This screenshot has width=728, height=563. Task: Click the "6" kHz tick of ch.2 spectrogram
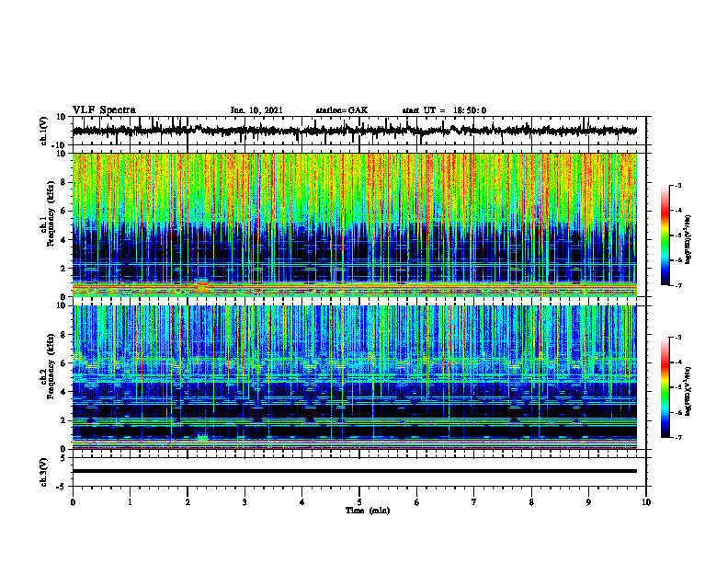[64, 363]
